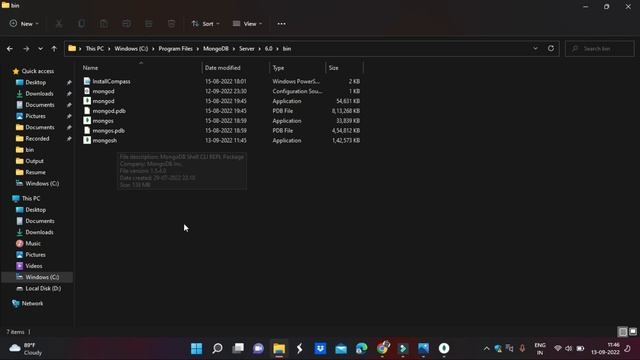Open the View dropdown

click(x=247, y=24)
